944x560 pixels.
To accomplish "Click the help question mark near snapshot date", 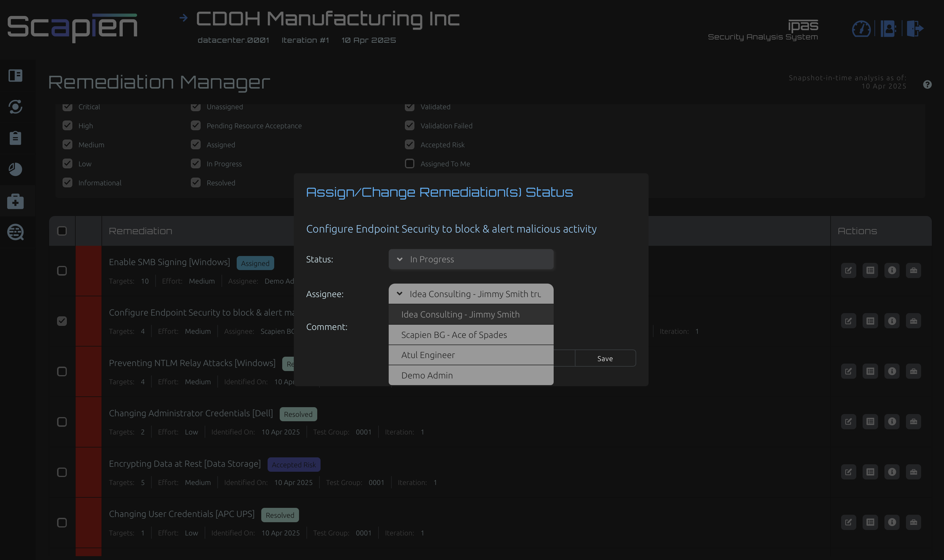I will pyautogui.click(x=927, y=84).
